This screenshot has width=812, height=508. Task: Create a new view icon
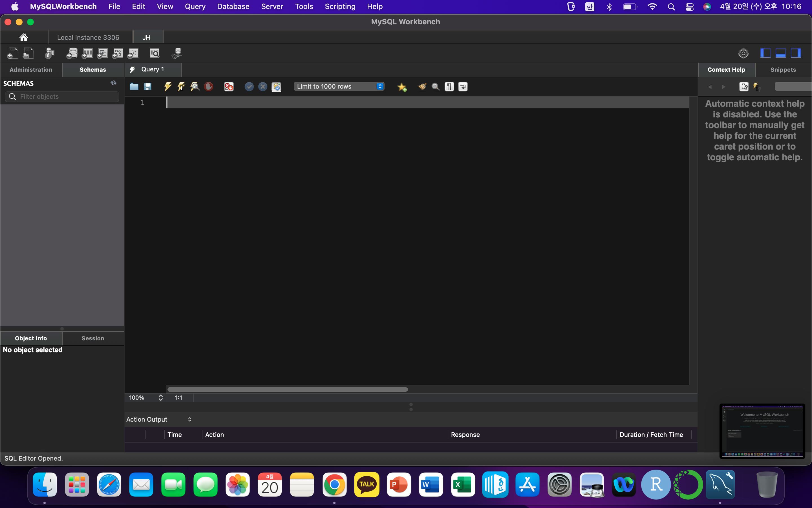[102, 53]
